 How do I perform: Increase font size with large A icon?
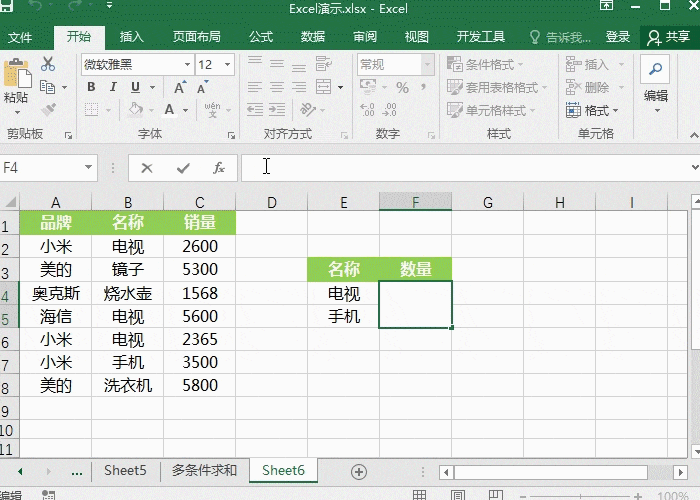click(179, 88)
